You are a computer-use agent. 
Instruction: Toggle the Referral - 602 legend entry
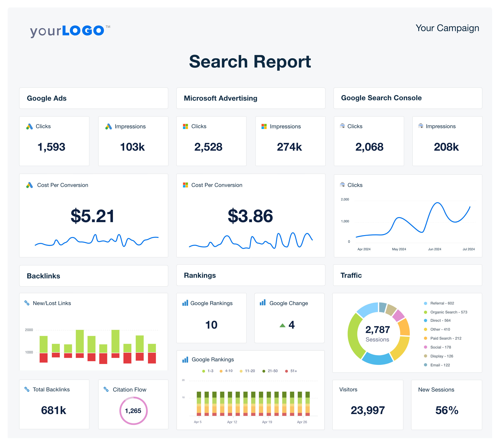point(439,304)
